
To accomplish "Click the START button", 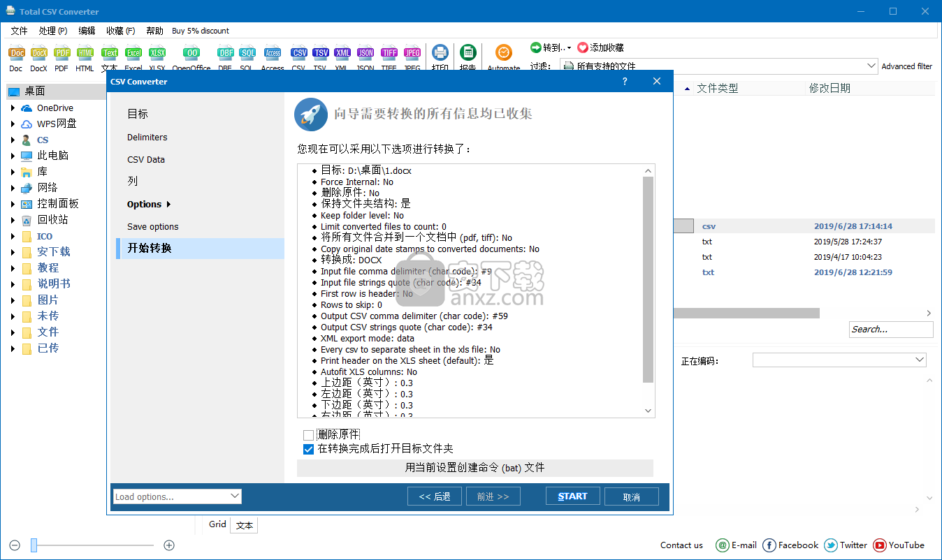I will coord(573,496).
